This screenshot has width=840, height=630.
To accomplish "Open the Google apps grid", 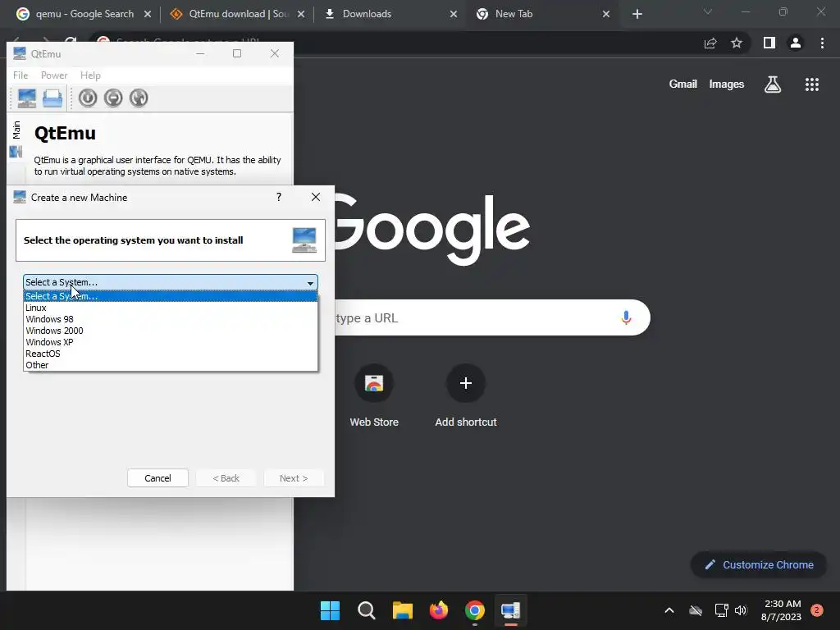I will [x=811, y=84].
